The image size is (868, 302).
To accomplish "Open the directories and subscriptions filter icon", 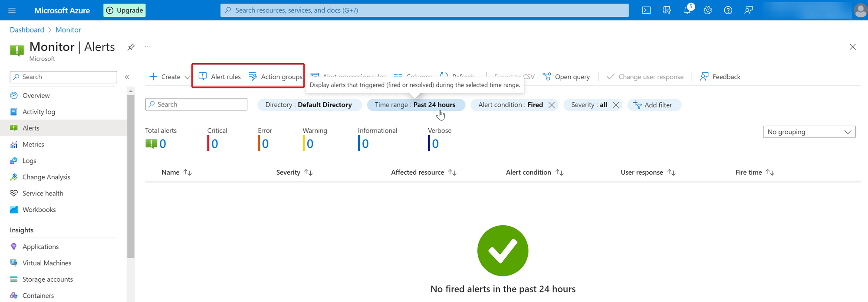I will [x=667, y=10].
